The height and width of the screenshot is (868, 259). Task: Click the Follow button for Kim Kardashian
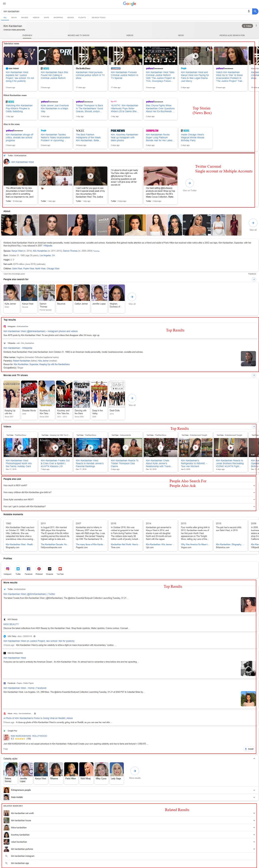tap(247, 26)
